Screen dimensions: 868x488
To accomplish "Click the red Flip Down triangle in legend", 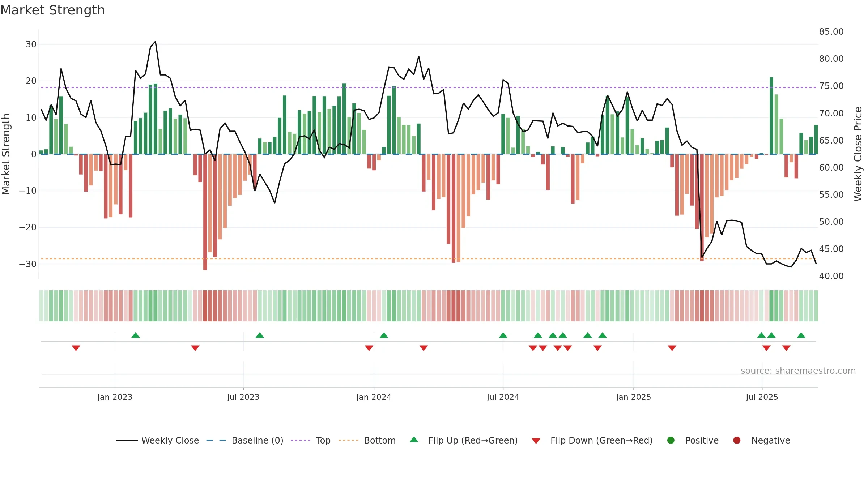I will tap(536, 441).
